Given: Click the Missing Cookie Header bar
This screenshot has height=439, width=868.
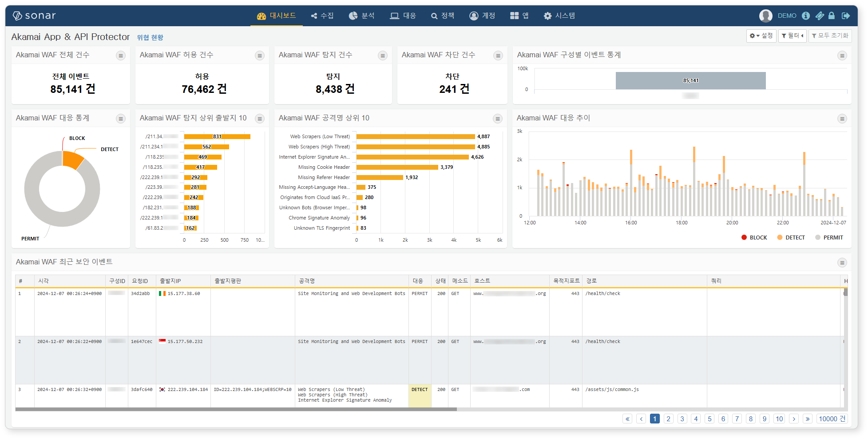Looking at the screenshot, I should pos(397,168).
